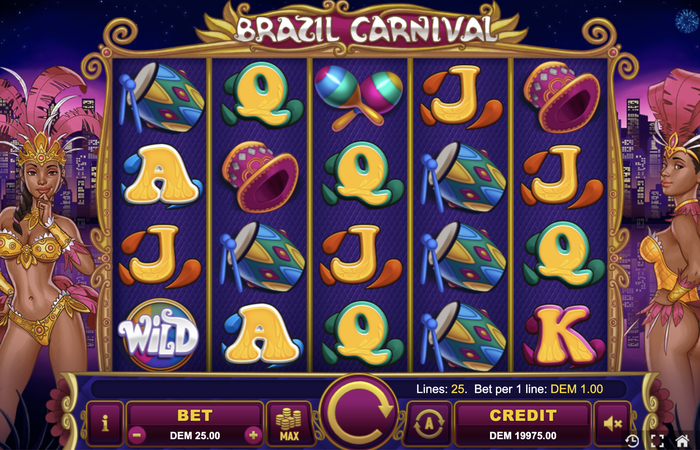This screenshot has width=700, height=450.
Task: Go to home via house icon
Action: [682, 441]
